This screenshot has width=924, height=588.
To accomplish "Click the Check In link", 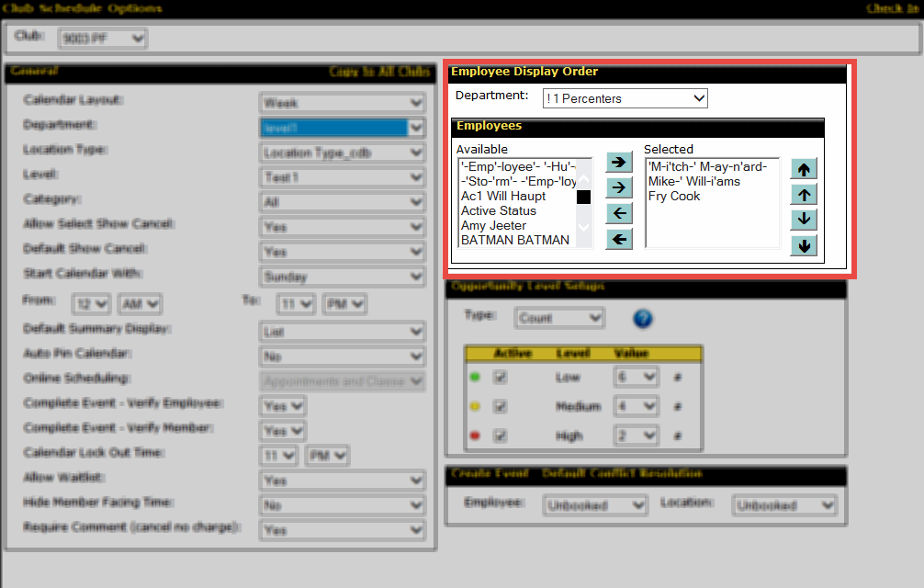I will tap(890, 8).
